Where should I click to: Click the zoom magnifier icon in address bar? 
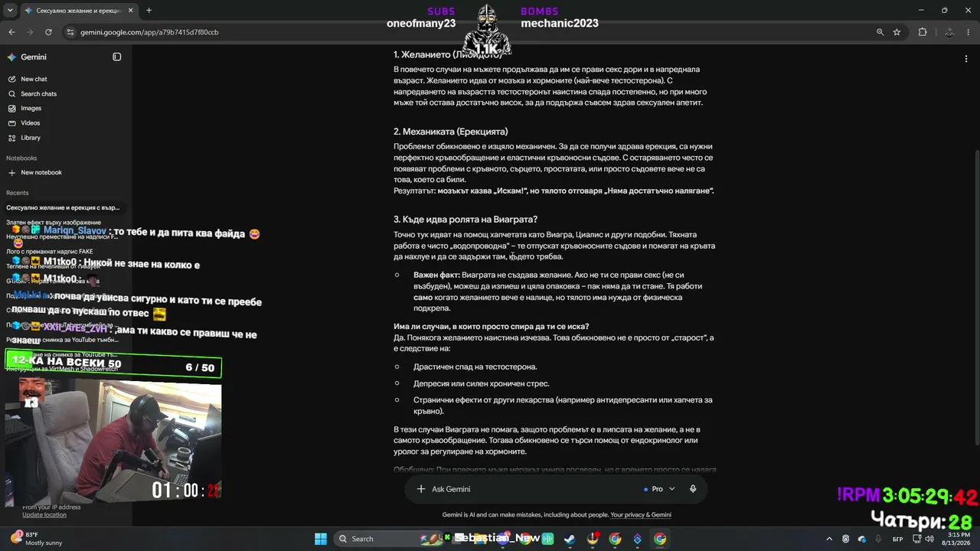coord(880,32)
